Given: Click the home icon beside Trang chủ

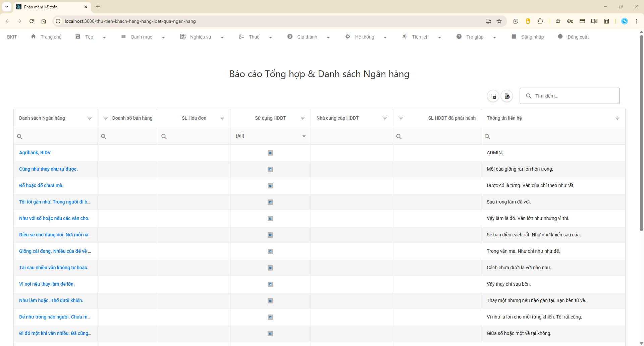Looking at the screenshot, I should (34, 37).
